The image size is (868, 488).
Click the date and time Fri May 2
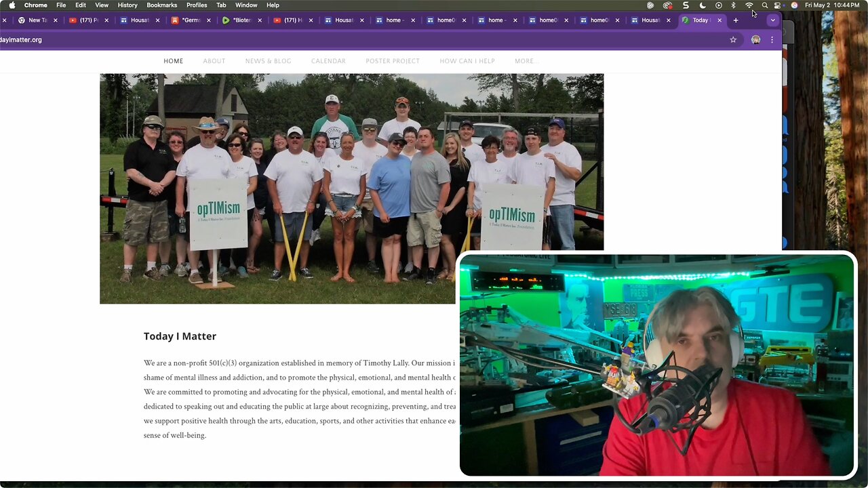(x=833, y=5)
